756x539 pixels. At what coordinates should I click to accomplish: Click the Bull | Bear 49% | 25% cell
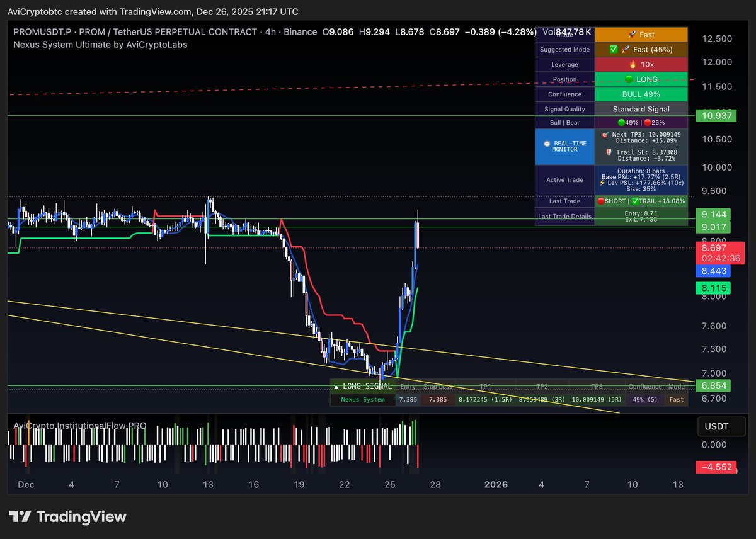[641, 123]
